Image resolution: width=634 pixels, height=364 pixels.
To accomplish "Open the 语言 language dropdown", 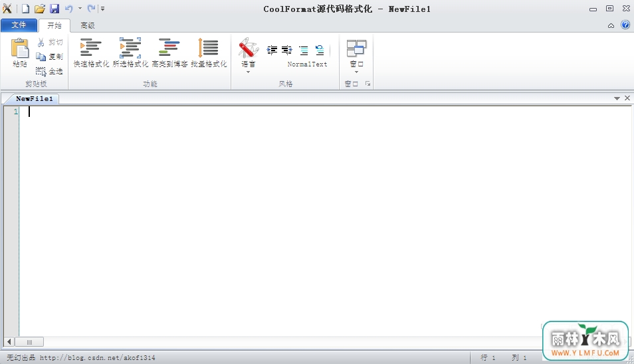I will (x=249, y=55).
